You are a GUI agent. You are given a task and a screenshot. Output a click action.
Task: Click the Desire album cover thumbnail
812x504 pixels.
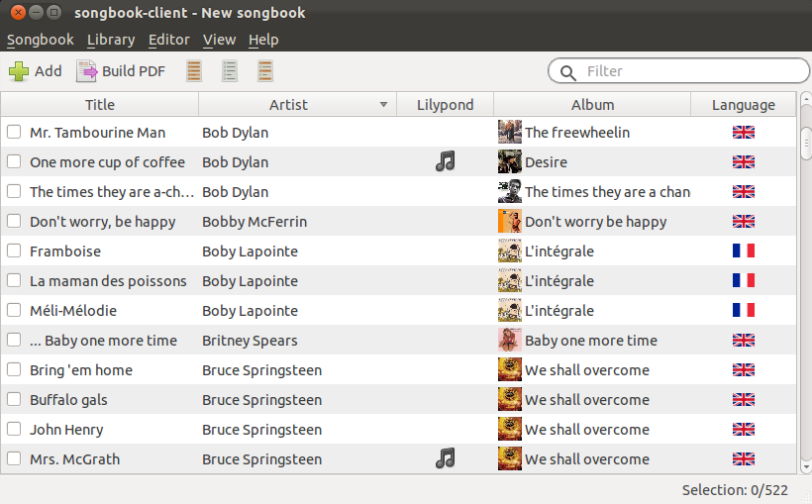pyautogui.click(x=510, y=161)
